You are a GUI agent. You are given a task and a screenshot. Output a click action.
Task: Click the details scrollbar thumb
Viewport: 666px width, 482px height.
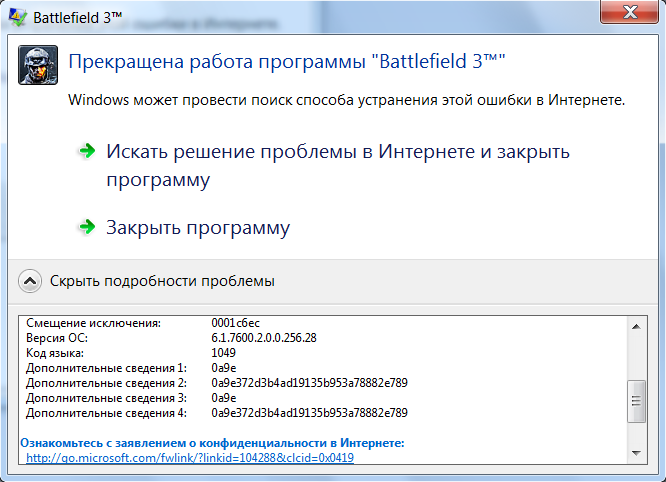coord(636,401)
